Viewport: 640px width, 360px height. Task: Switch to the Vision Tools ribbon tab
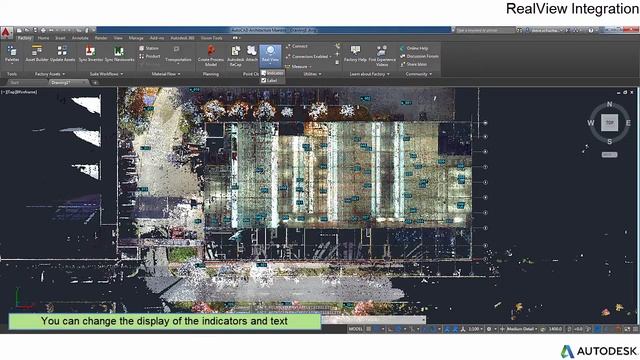(211, 38)
